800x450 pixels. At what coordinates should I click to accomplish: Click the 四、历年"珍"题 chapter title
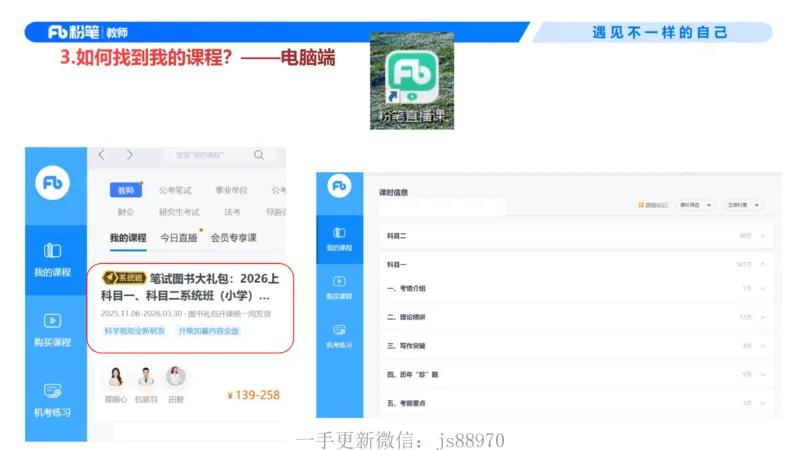(x=413, y=374)
